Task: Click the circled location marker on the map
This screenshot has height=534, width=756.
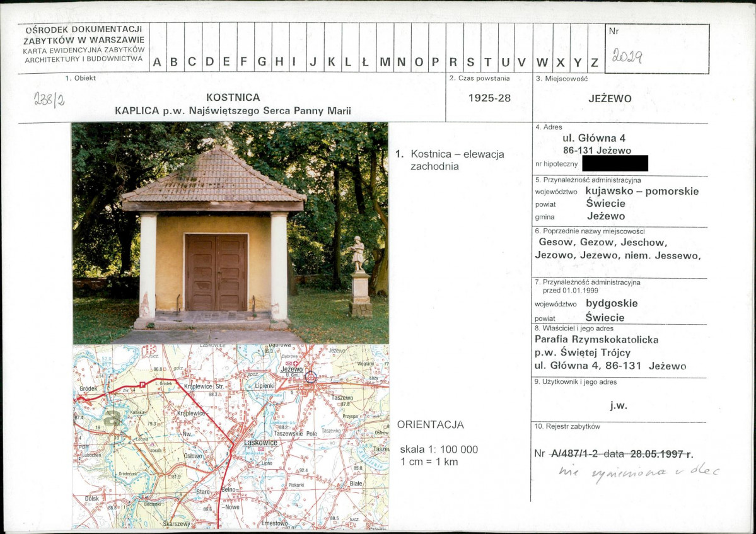Action: (311, 378)
